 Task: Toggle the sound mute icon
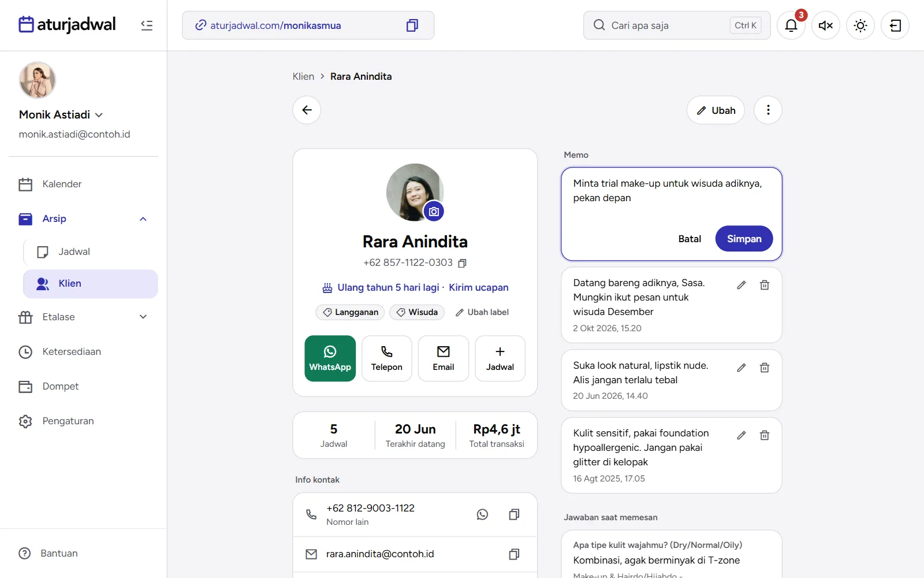pyautogui.click(x=826, y=25)
